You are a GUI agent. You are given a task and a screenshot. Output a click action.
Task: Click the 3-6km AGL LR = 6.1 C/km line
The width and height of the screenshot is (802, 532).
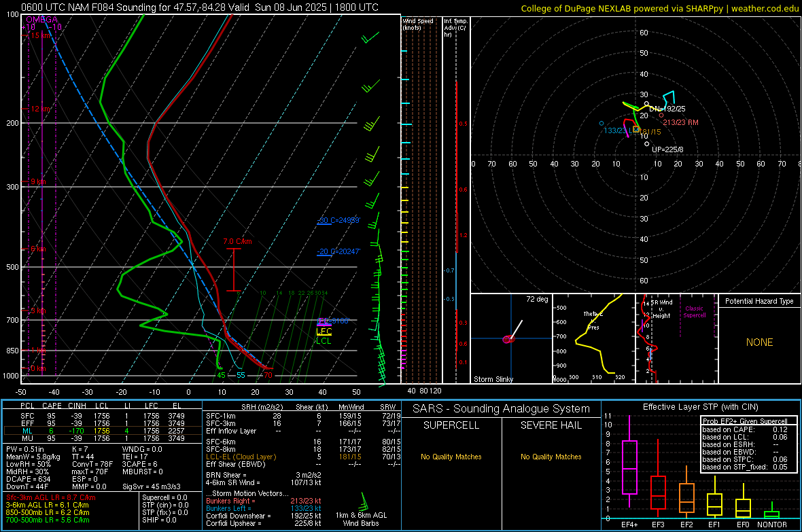47,505
